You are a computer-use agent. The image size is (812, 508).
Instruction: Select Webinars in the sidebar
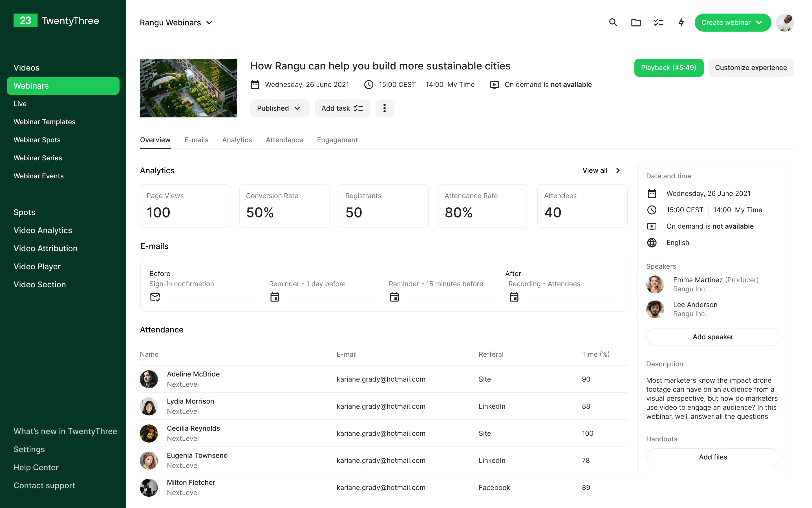(63, 86)
